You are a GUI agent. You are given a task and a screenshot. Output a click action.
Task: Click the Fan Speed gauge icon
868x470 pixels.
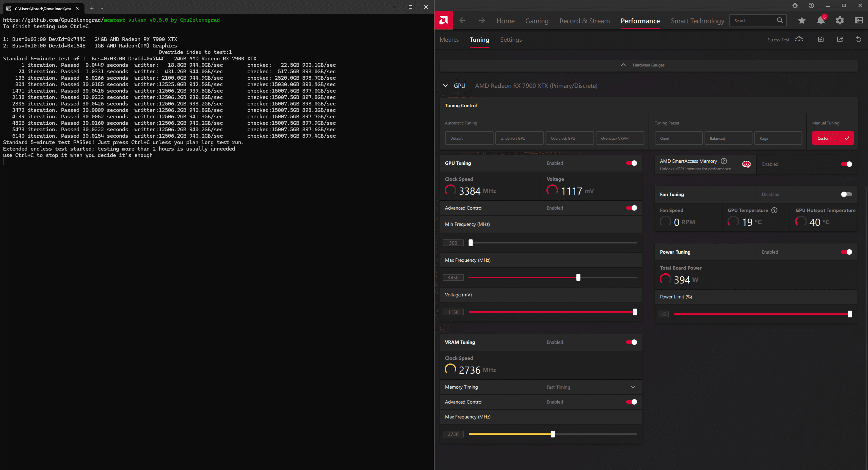pyautogui.click(x=665, y=221)
